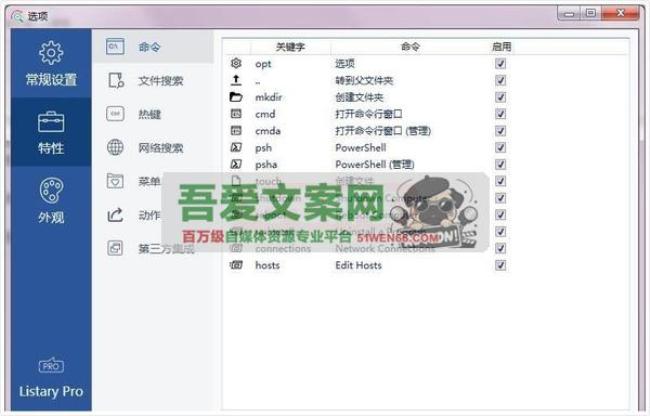Uncheck the enable box for cmd
This screenshot has width=650, height=416.
click(x=500, y=114)
